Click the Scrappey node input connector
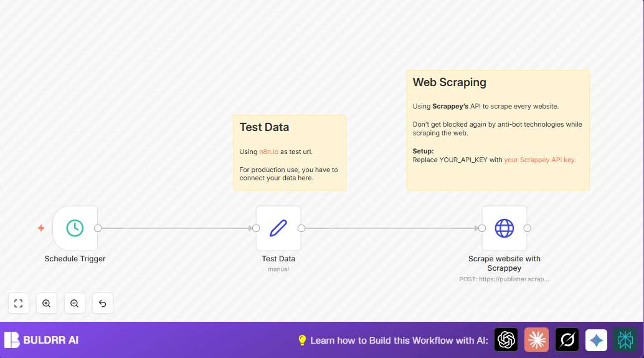This screenshot has width=644, height=358. coord(482,228)
